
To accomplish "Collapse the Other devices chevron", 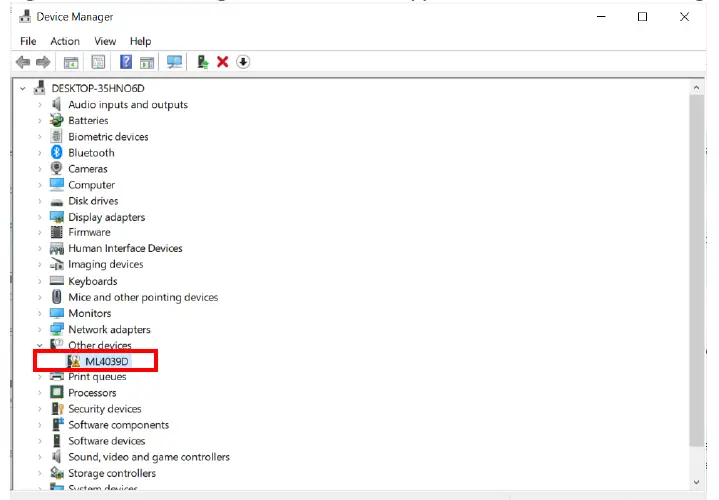I will click(39, 345).
